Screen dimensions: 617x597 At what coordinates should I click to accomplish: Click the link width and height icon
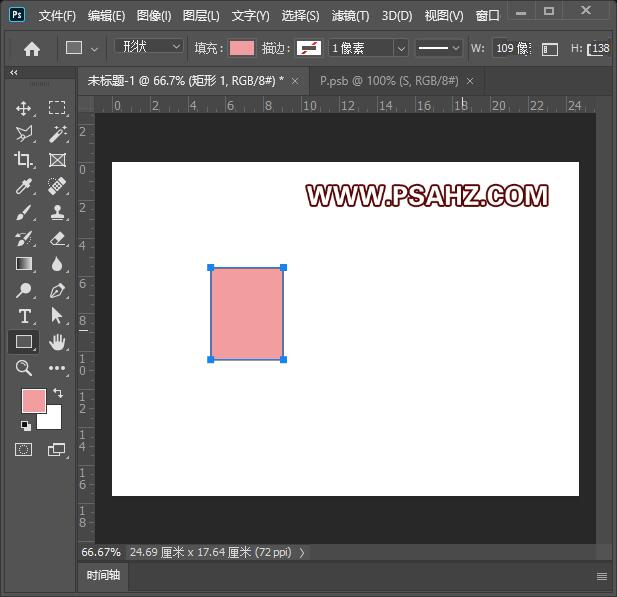tap(550, 49)
